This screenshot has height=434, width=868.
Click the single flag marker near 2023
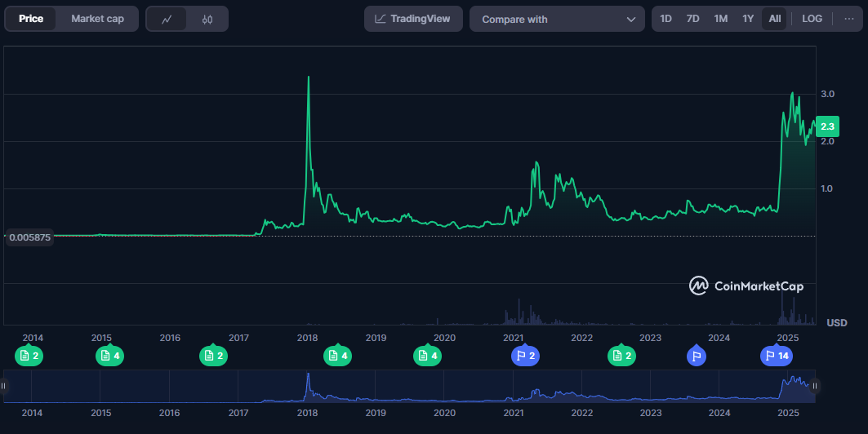696,356
